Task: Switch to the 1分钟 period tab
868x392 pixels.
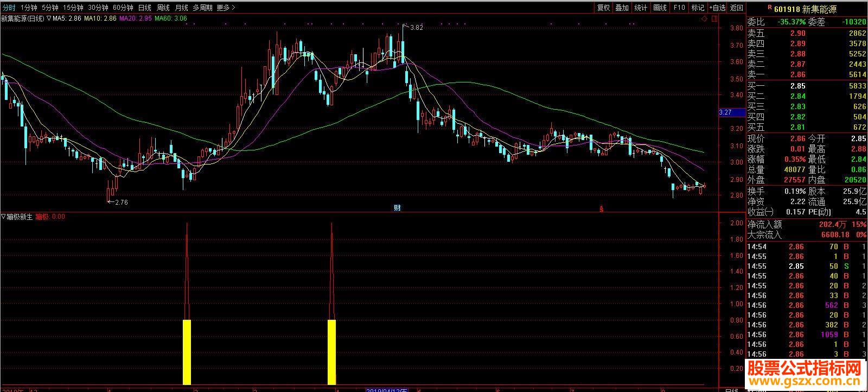Action: pos(29,8)
